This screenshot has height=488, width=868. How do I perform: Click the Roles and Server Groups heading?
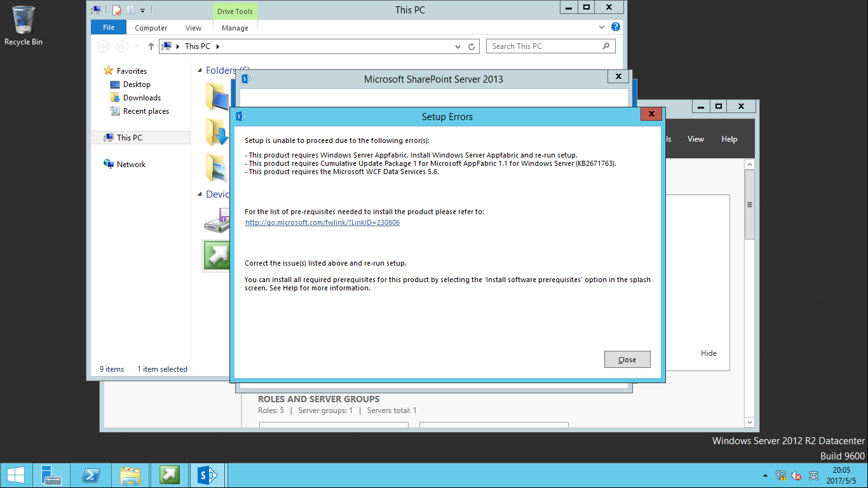(319, 399)
